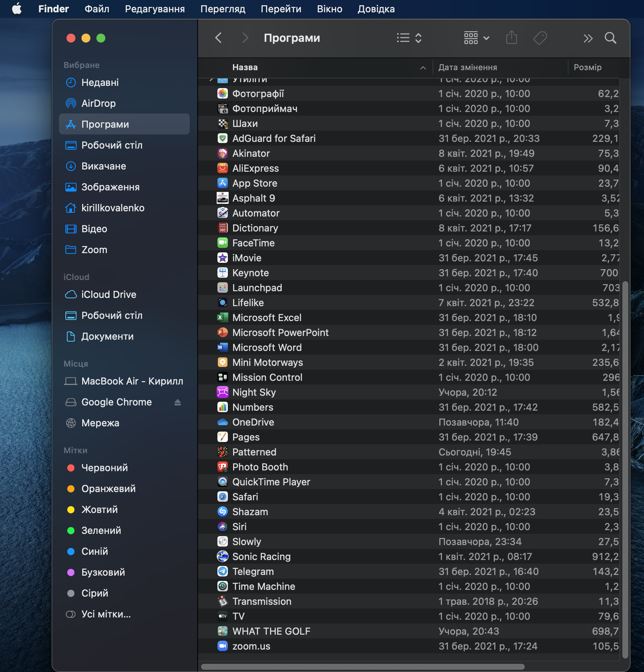Image resolution: width=644 pixels, height=672 pixels.
Task: Select the Time Machine icon
Action: click(223, 587)
